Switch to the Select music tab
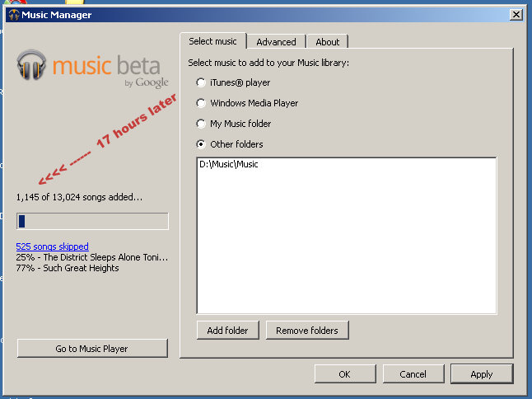Viewport: 532px width, 399px height. [x=212, y=41]
